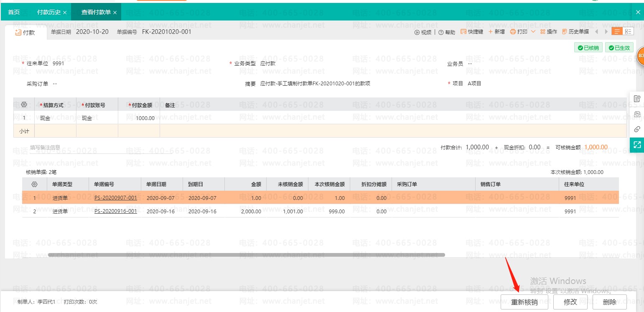Click the gear icon on the settlement table

click(x=24, y=105)
